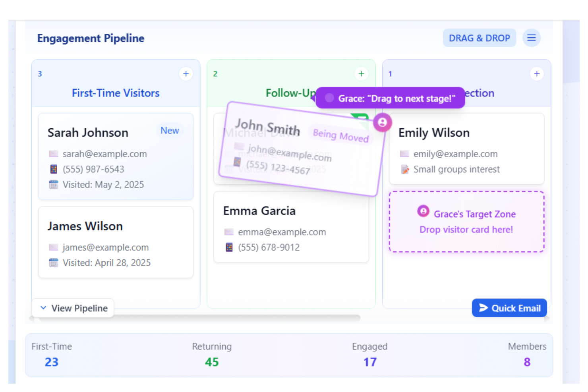Click the send icon inside Quick Email button
The width and height of the screenshot is (588, 392).
pyautogui.click(x=483, y=308)
